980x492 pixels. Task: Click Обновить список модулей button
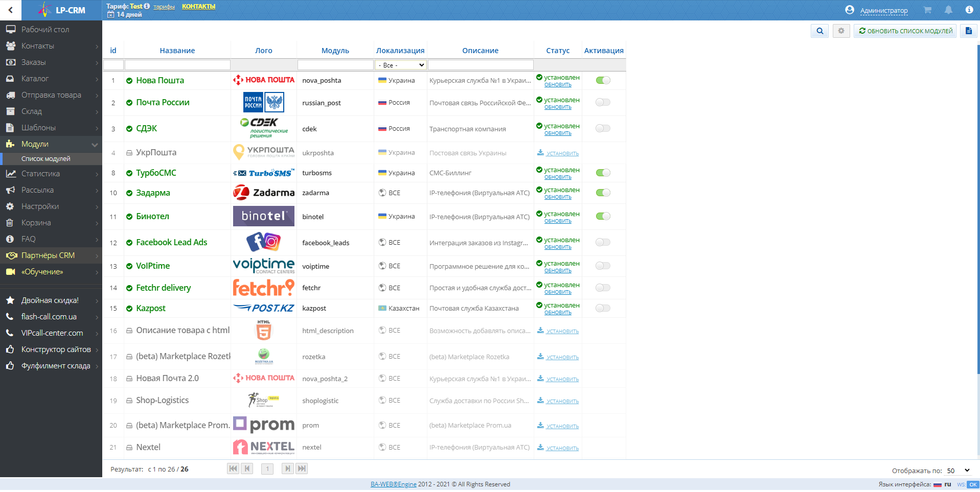905,31
